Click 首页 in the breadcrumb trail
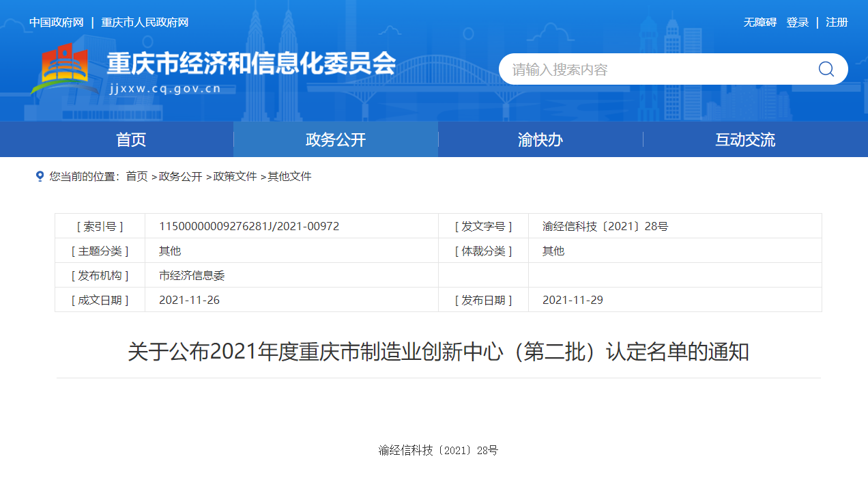The height and width of the screenshot is (489, 868). [136, 176]
